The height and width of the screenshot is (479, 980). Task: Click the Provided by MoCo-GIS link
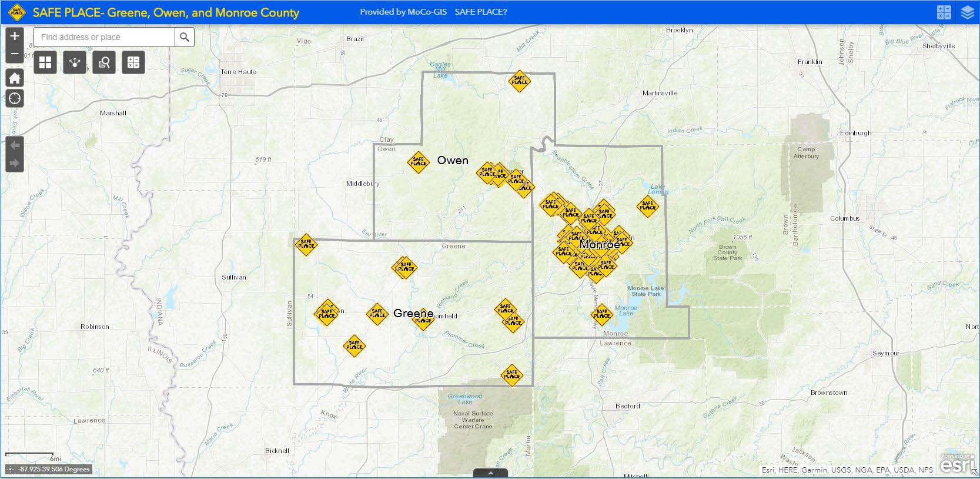pos(403,12)
